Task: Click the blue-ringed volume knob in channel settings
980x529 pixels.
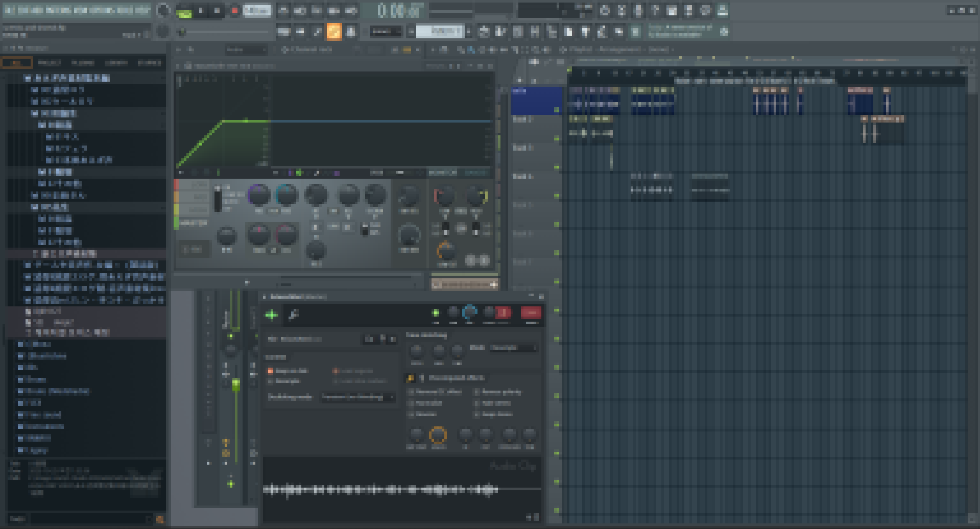Action: pos(469,311)
